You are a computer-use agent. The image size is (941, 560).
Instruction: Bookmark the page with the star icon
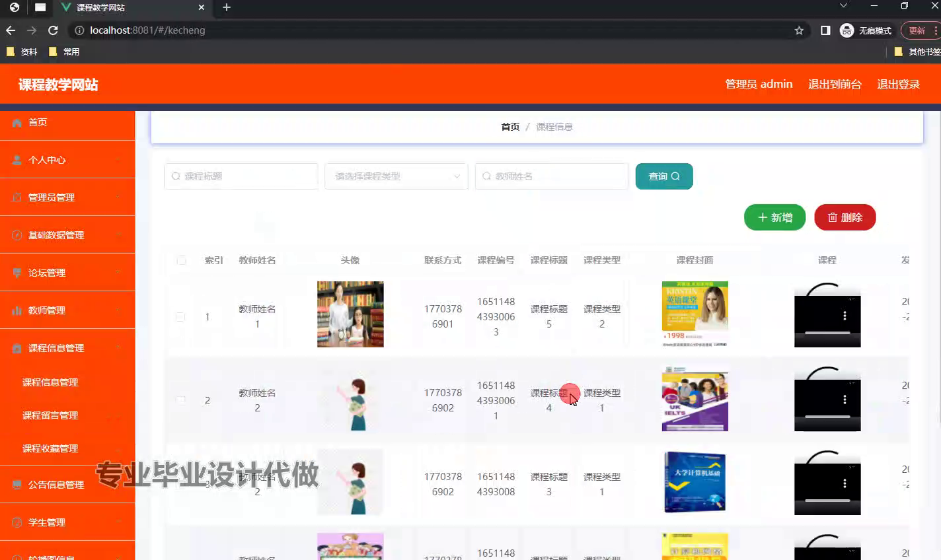pyautogui.click(x=799, y=30)
